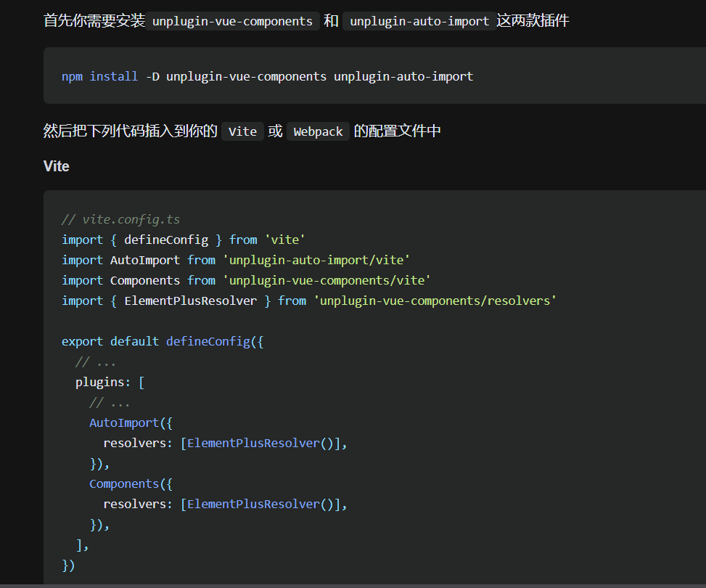Click the 'Components({' call in plugins

tap(131, 483)
